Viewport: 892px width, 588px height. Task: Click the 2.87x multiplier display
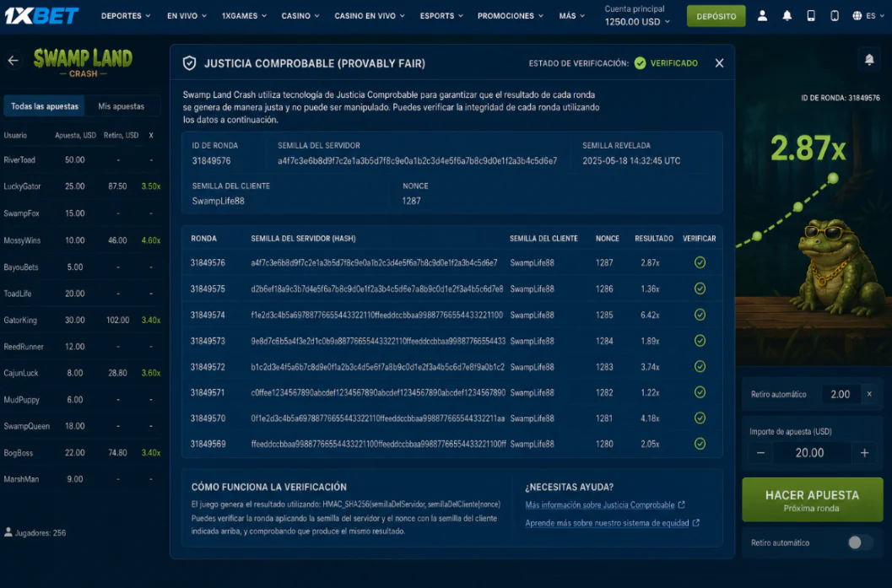click(x=808, y=148)
